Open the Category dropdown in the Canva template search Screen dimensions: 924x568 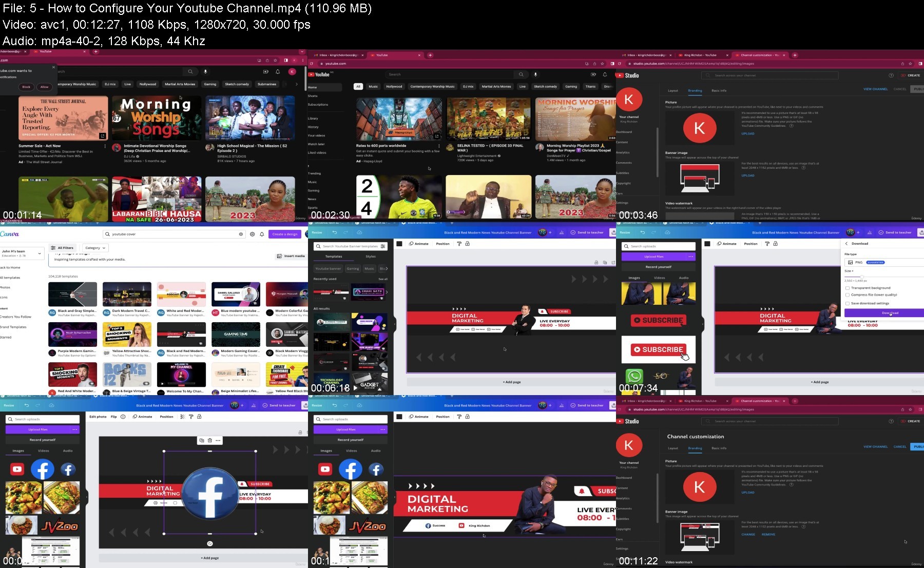pos(95,248)
